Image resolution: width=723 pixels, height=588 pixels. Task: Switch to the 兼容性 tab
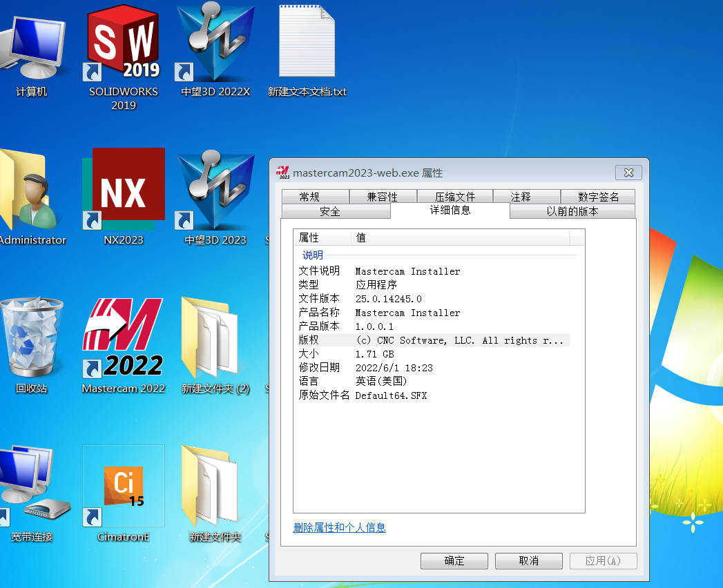(383, 197)
